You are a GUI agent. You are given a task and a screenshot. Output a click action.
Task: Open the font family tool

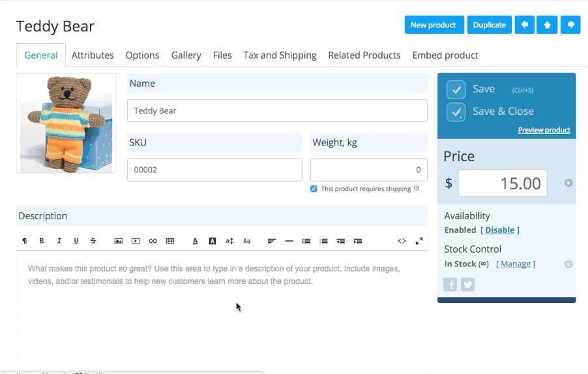coord(247,241)
